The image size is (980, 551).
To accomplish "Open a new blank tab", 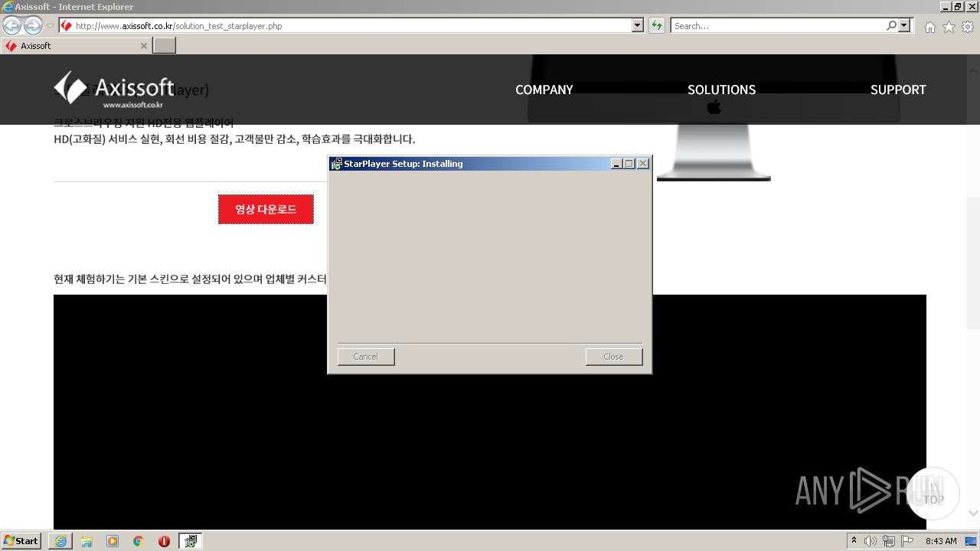I will 164,46.
